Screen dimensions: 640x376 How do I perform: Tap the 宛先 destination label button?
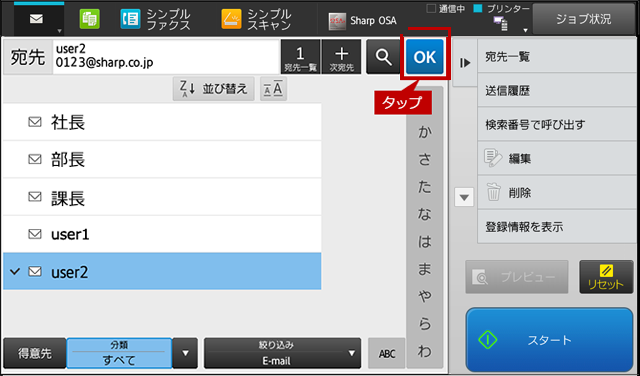28,57
